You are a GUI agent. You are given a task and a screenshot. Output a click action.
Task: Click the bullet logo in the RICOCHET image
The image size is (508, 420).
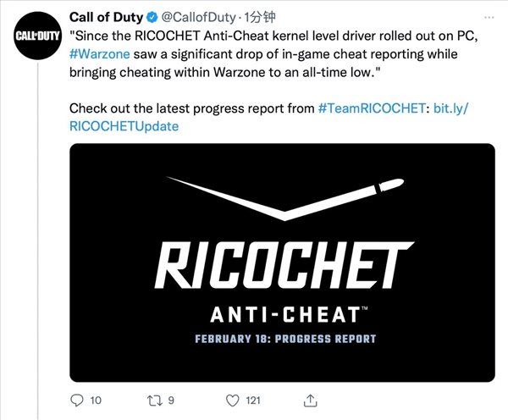point(285,199)
